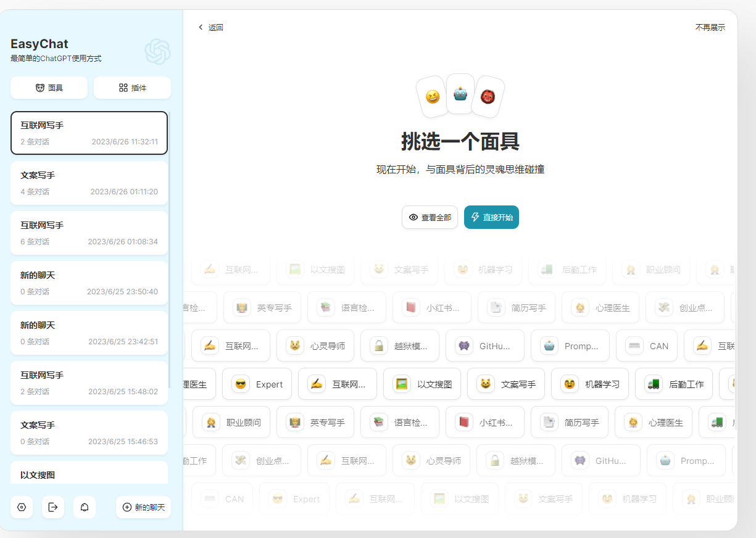Go back with 返回 chevron
The image size is (756, 538).
pos(210,27)
